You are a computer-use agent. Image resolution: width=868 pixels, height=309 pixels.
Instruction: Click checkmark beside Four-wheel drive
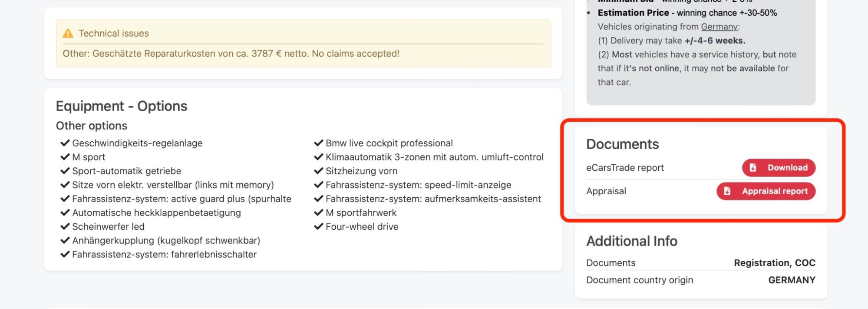click(319, 226)
